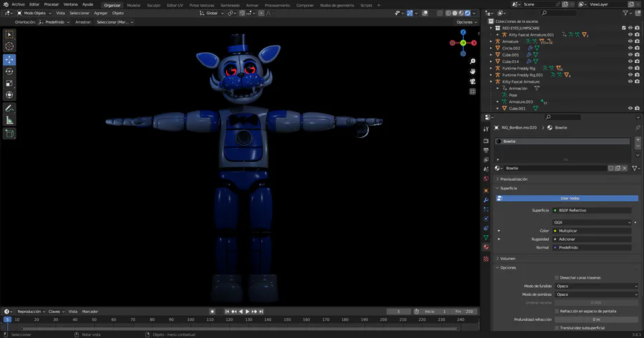Open the Render properties tab
This screenshot has width=644, height=338.
point(486,141)
